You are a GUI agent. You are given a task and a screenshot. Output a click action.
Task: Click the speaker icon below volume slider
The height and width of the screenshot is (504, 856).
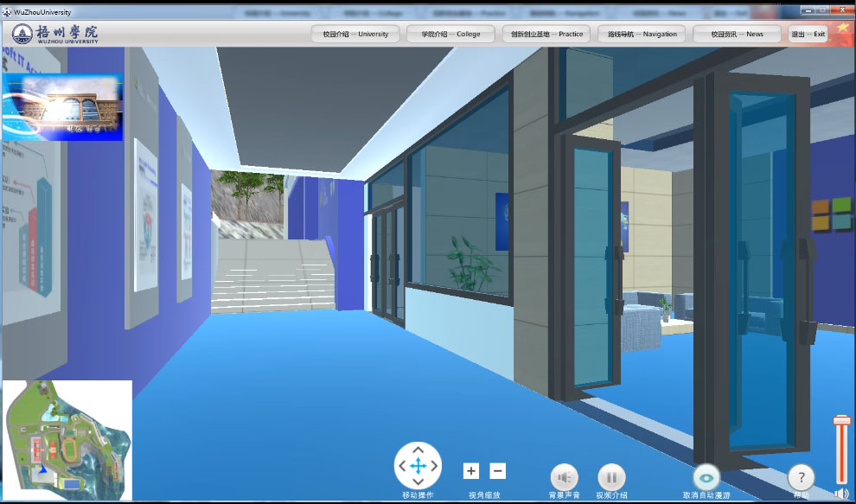[840, 494]
